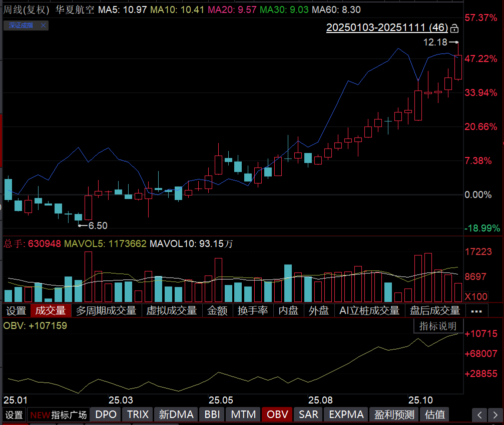
Task: Open the 指标说明 indicator description
Action: click(437, 326)
